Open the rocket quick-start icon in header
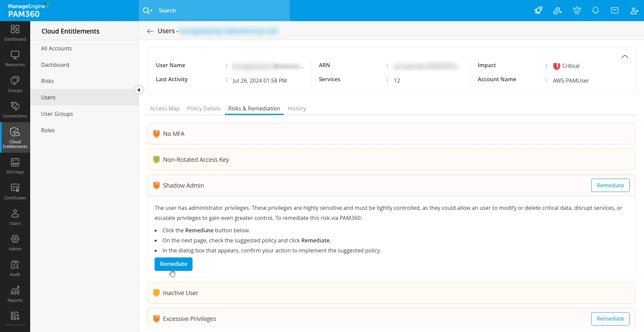Image resolution: width=644 pixels, height=332 pixels. tap(538, 10)
